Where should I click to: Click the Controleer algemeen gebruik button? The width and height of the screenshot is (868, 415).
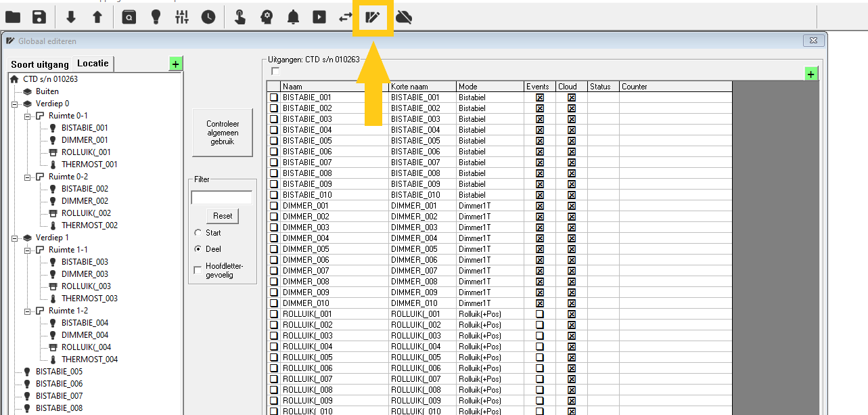223,134
